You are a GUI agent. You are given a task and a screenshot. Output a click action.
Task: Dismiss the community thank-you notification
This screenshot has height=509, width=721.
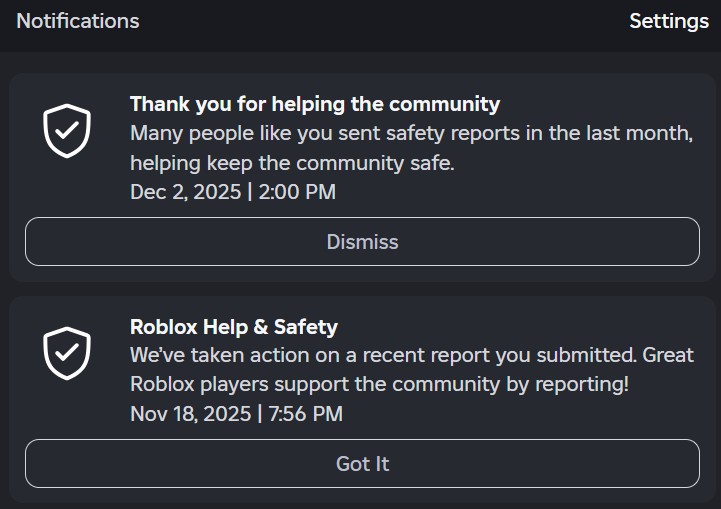coord(362,242)
